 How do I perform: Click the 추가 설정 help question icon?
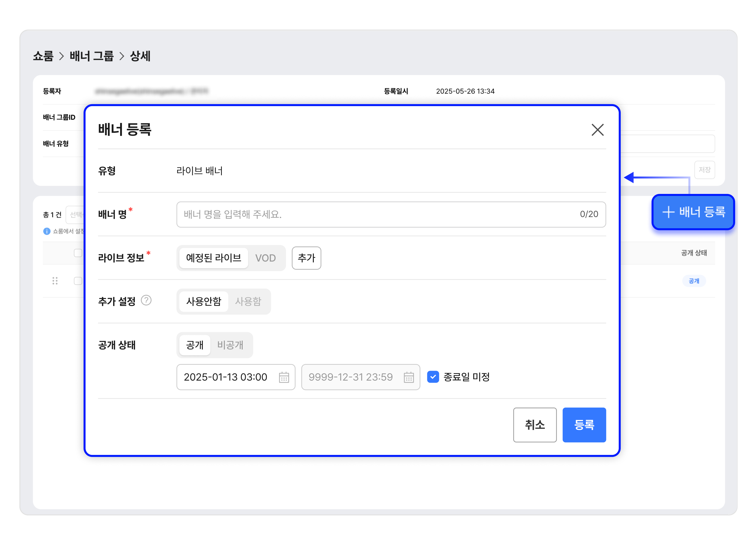[x=146, y=300]
